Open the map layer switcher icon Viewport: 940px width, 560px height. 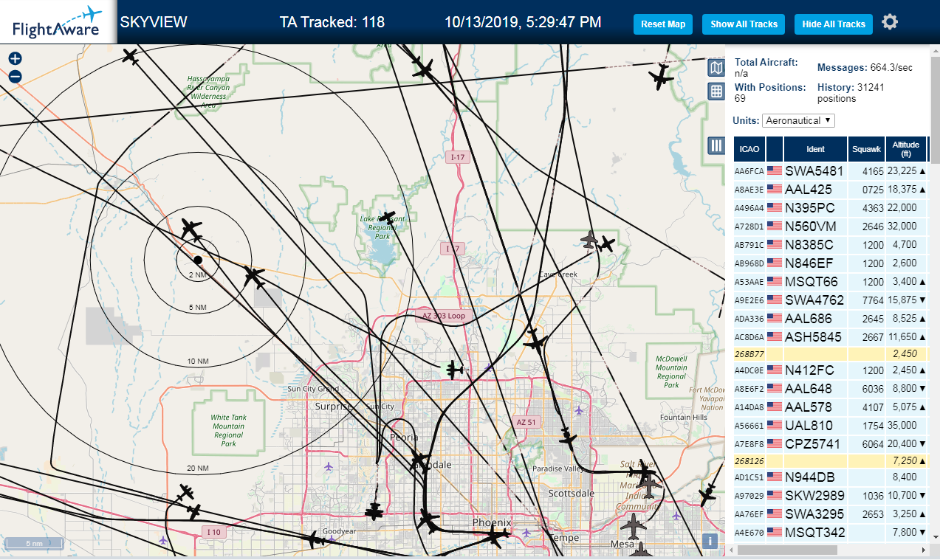[x=716, y=69]
